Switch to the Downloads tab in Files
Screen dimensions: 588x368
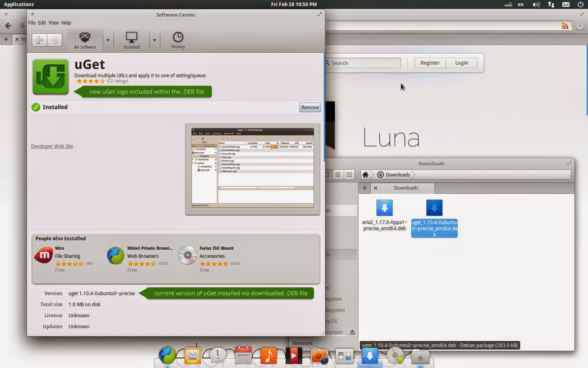coord(405,188)
